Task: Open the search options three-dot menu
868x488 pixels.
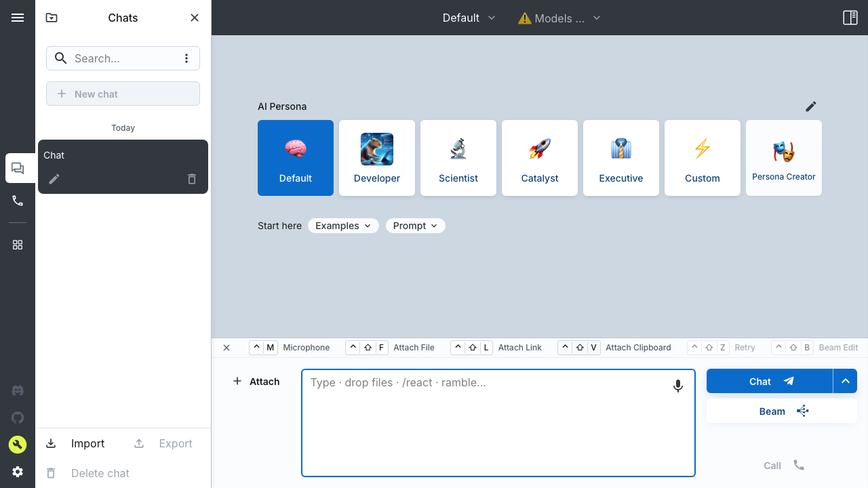Action: 186,58
